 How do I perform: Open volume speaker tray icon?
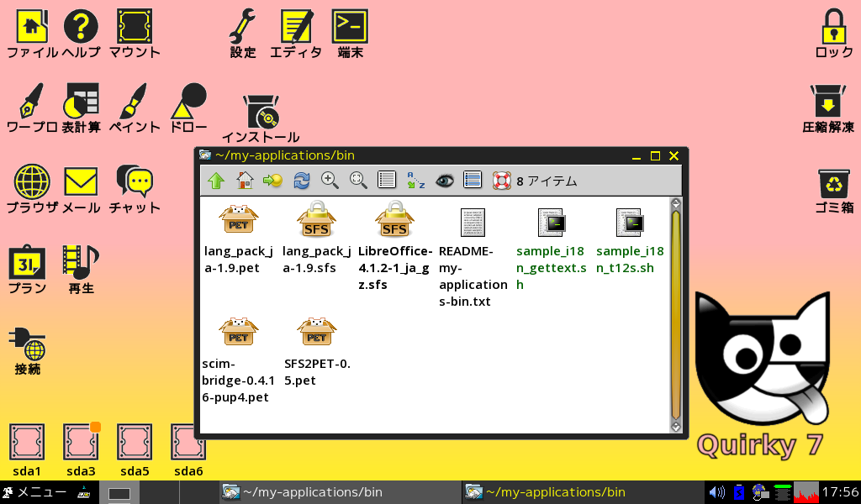716,492
